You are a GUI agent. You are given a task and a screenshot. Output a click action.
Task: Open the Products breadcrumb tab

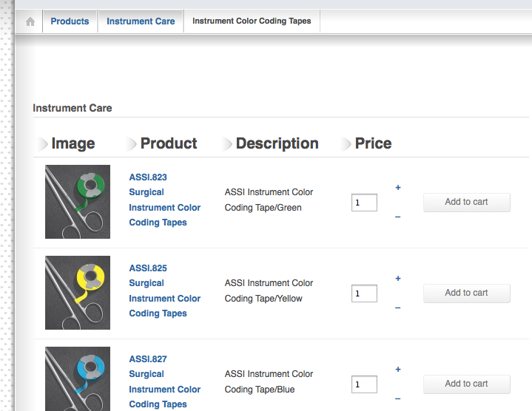tap(70, 21)
